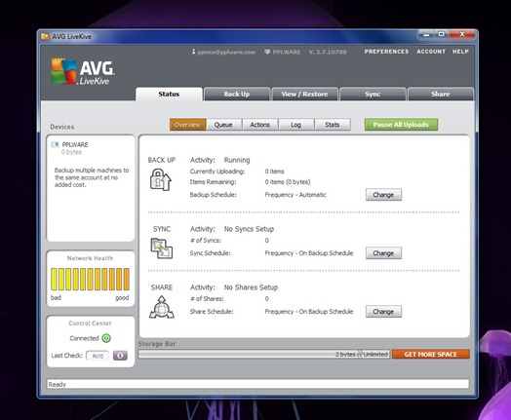Click the 'Connected' status label
Image resolution: width=511 pixels, height=420 pixels.
pos(84,338)
